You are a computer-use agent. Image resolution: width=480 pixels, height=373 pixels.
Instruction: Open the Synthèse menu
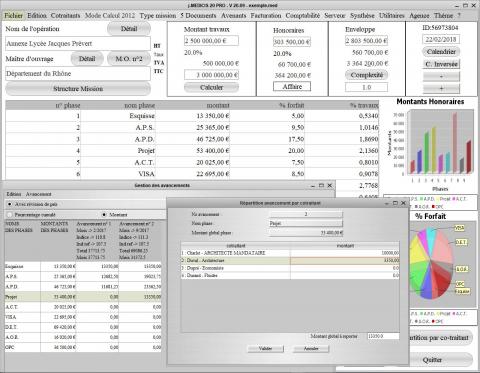click(x=362, y=16)
